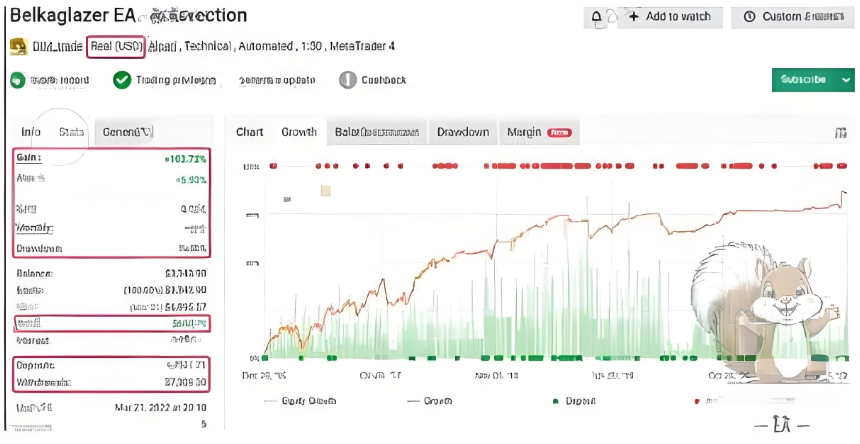The image size is (860, 444).
Task: Select the Drawdown chart tab
Action: coord(463,132)
